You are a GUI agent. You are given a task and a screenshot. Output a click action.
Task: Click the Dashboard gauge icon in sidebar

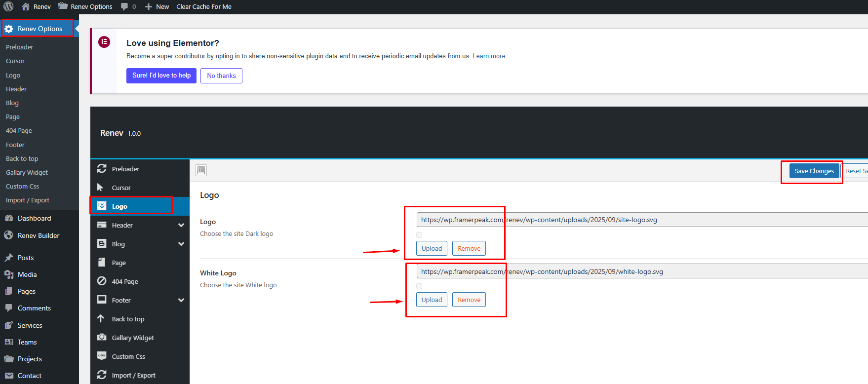pos(9,218)
